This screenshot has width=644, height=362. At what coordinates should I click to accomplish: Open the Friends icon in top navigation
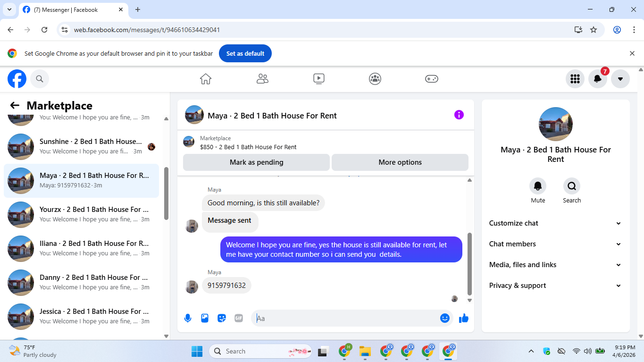[262, 79]
